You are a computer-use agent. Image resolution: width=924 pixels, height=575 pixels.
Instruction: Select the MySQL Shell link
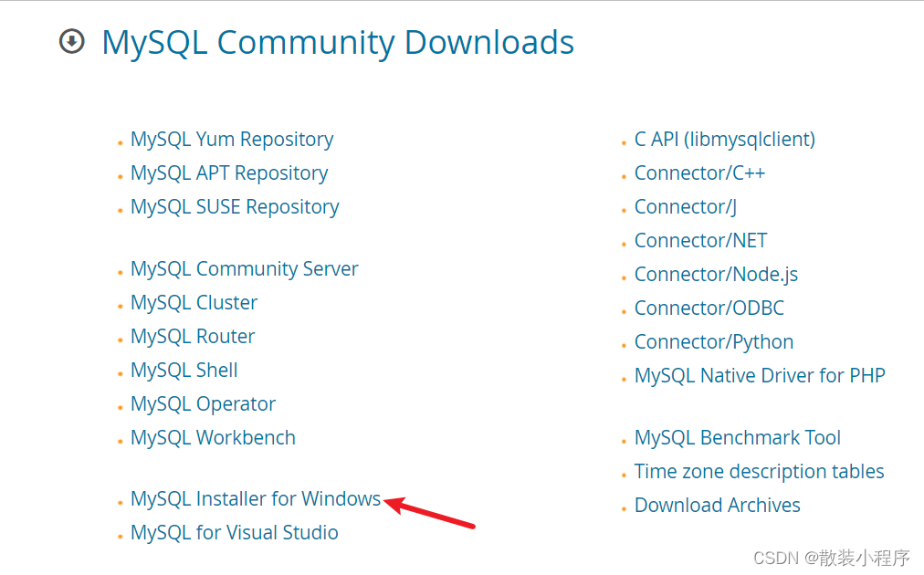coord(184,370)
